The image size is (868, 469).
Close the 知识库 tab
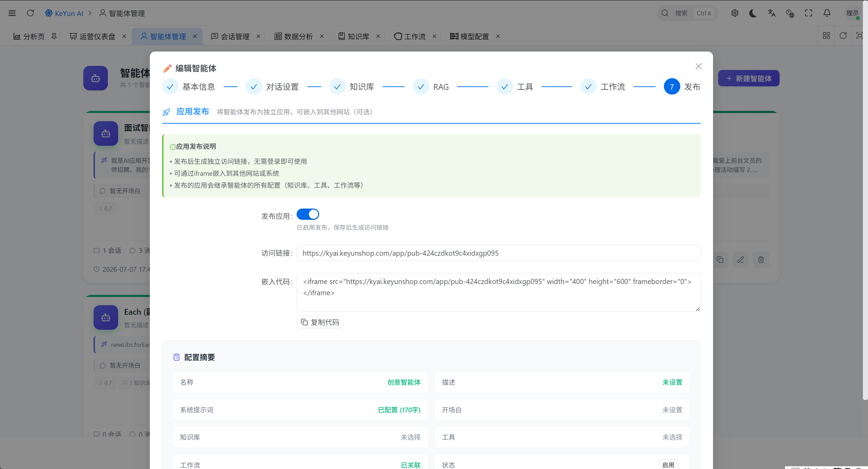(378, 36)
